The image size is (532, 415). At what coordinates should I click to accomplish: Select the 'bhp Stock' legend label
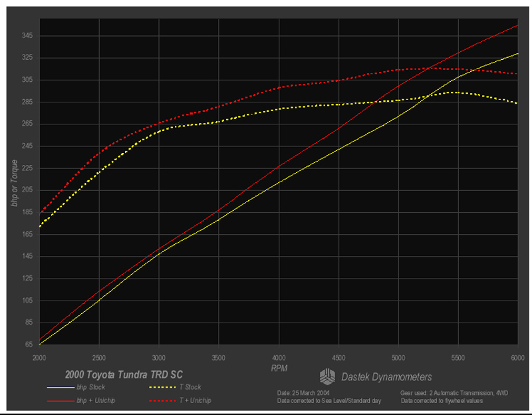90,387
